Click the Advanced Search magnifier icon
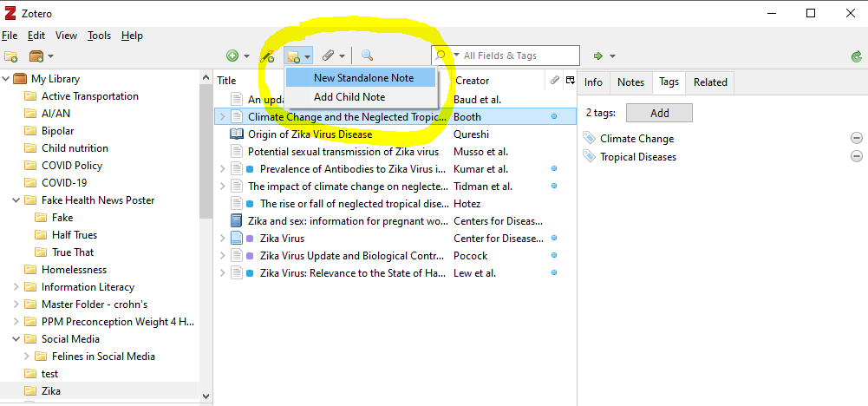The height and width of the screenshot is (406, 868). [367, 56]
